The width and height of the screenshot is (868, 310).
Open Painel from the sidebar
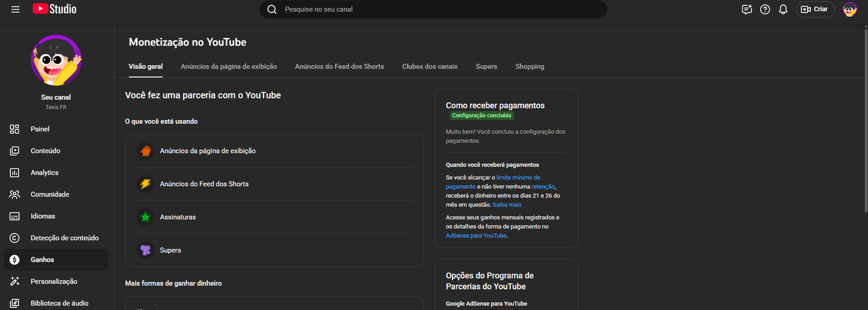(x=40, y=129)
